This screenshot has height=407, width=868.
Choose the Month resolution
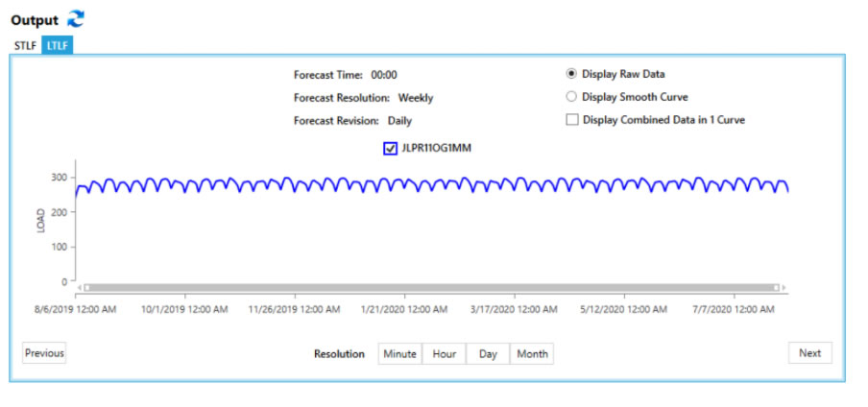(532, 354)
